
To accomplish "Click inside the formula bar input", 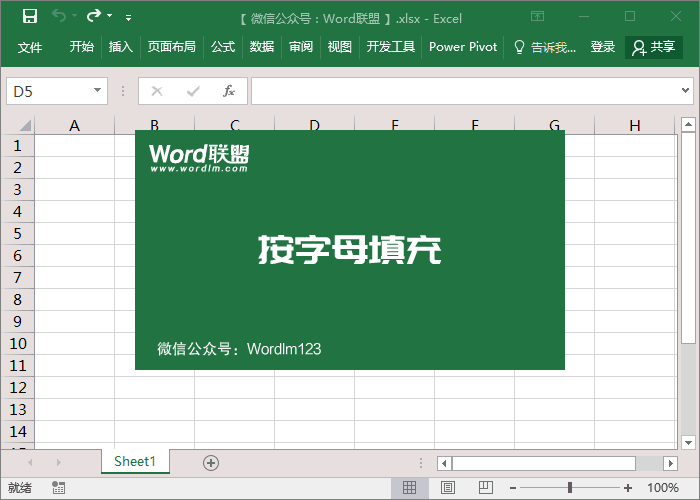I will coord(464,91).
